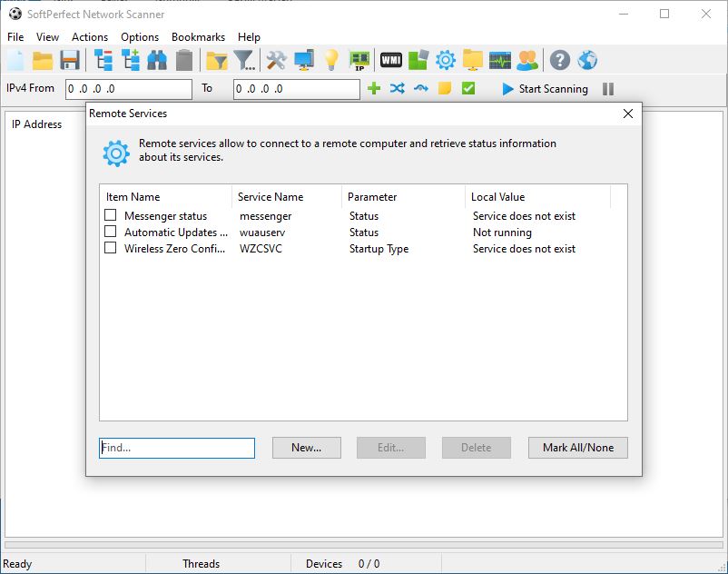Click the blue shuffle arrows icon
Viewport: 728px width, 574px height.
click(398, 88)
